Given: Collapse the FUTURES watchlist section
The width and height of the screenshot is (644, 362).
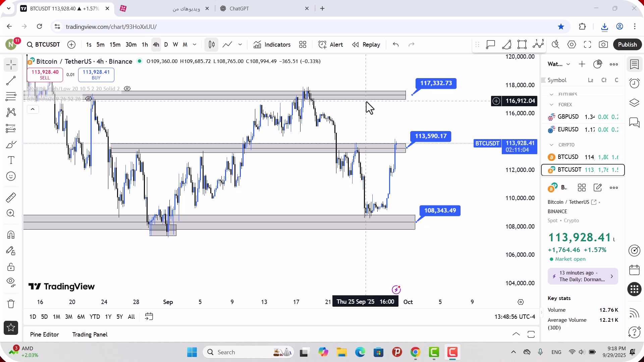Looking at the screenshot, I should point(551,95).
